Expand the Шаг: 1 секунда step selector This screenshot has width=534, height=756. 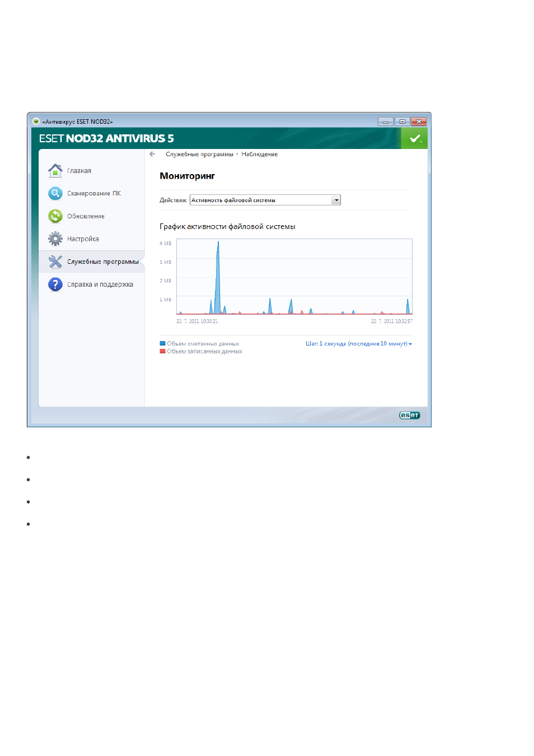coord(359,343)
